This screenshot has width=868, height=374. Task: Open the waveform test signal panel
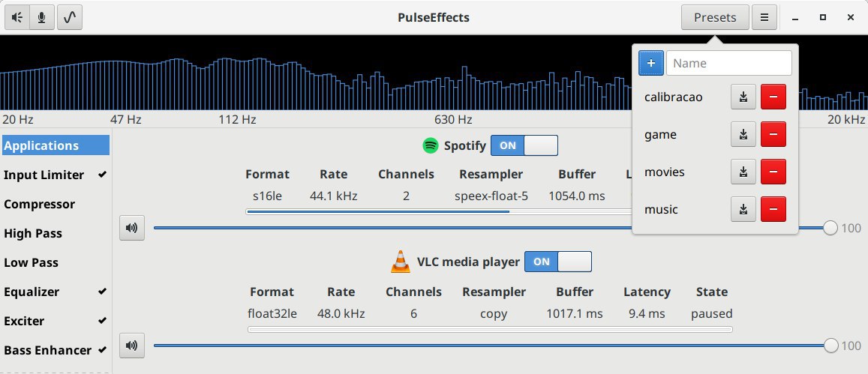70,17
